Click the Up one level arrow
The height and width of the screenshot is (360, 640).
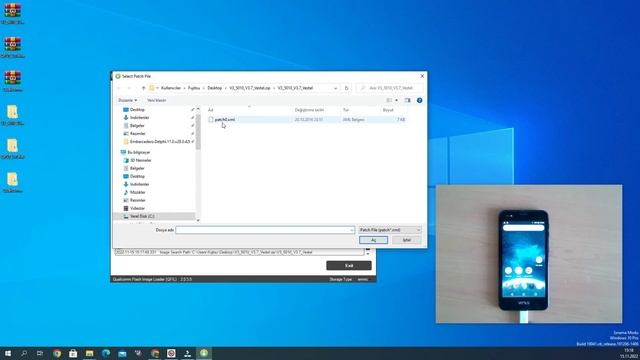(x=143, y=88)
